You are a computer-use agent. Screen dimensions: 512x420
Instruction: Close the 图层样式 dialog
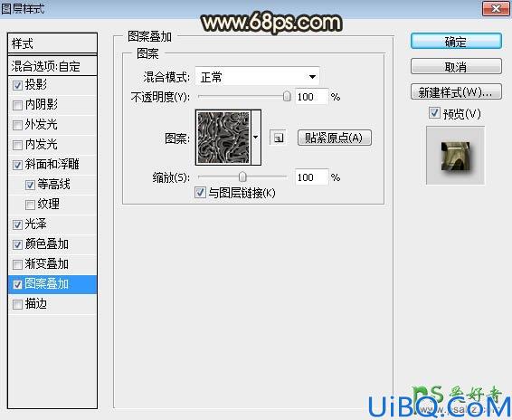coord(496,8)
